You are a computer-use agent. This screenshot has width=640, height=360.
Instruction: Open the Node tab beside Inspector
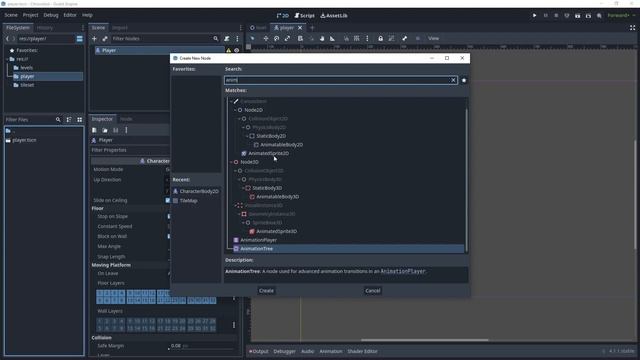pyautogui.click(x=126, y=119)
